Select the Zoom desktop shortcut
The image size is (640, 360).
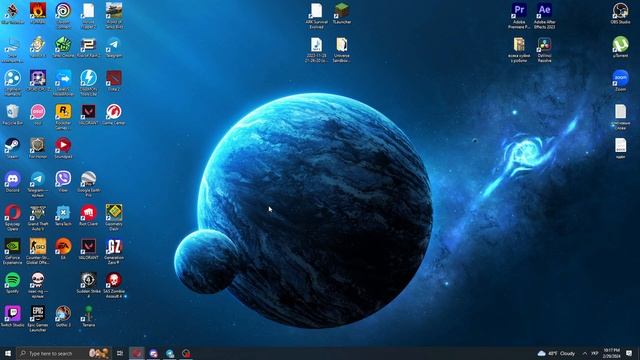620,80
